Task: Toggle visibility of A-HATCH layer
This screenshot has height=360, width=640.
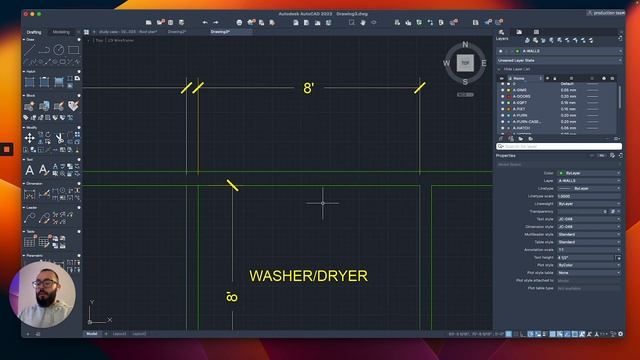Action: pyautogui.click(x=502, y=128)
